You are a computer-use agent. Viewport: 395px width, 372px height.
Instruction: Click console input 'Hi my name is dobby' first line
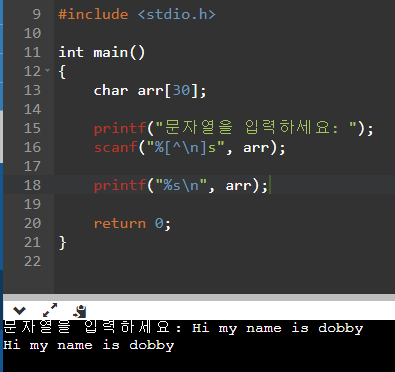coord(278,328)
